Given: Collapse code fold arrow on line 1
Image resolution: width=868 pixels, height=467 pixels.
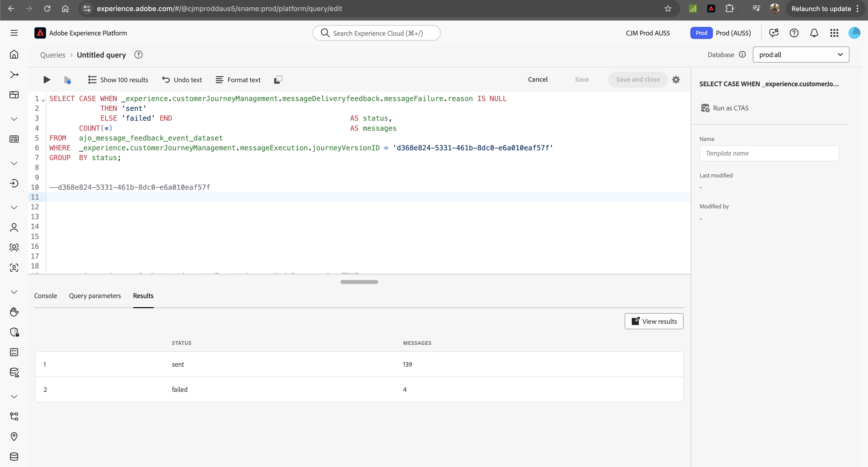Looking at the screenshot, I should coord(43,100).
